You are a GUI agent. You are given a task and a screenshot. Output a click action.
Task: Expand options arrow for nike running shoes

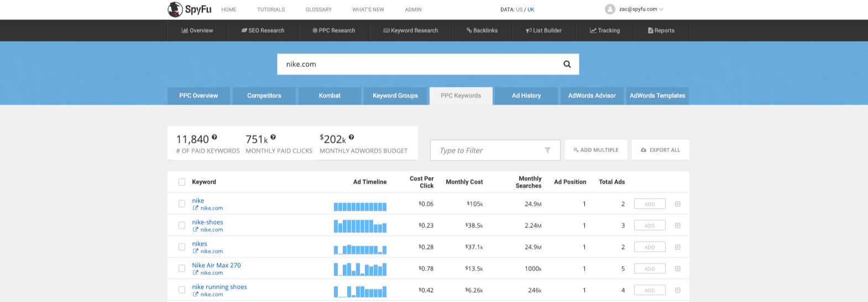[x=678, y=290]
